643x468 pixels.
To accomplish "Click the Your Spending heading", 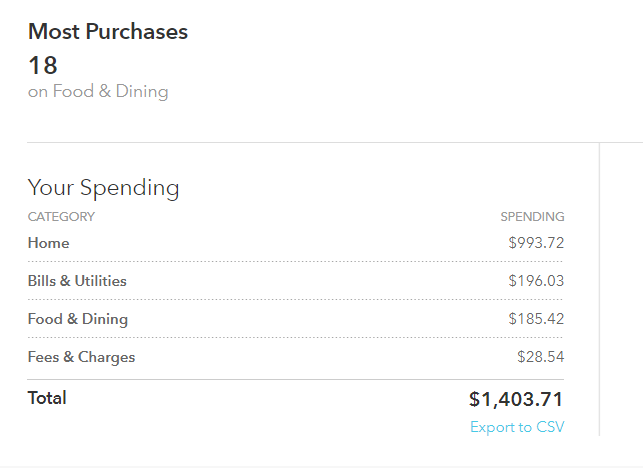I will click(x=103, y=188).
